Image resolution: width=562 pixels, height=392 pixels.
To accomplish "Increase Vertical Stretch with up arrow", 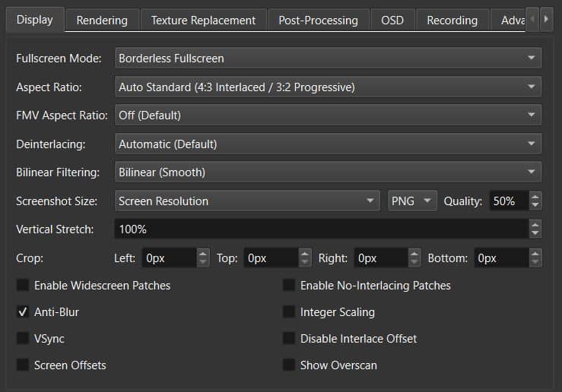I will (x=535, y=225).
